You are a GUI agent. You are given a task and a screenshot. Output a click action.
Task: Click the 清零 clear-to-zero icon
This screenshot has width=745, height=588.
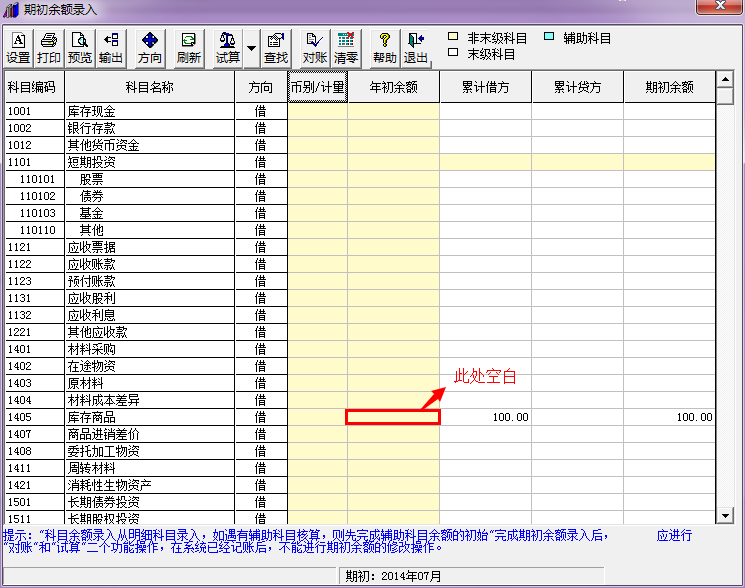click(346, 48)
